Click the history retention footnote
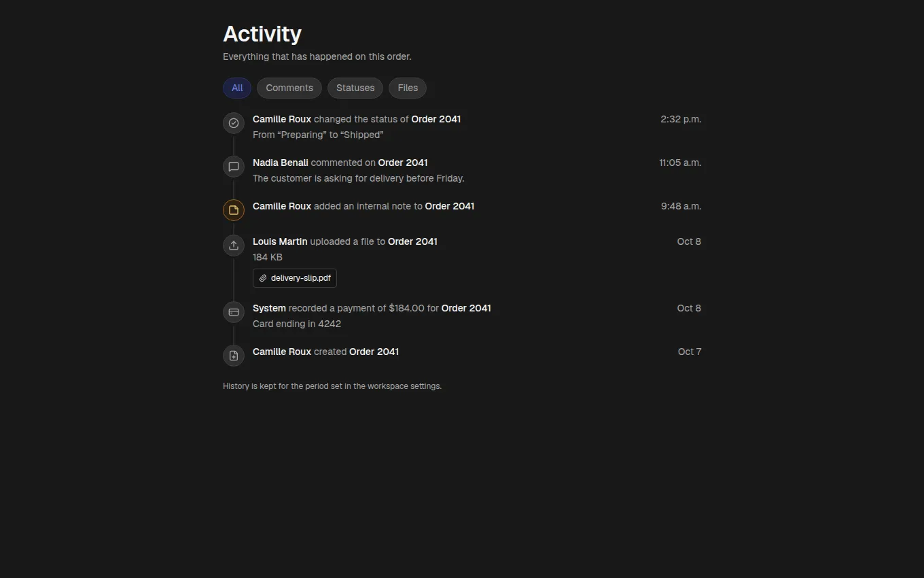 (x=332, y=386)
